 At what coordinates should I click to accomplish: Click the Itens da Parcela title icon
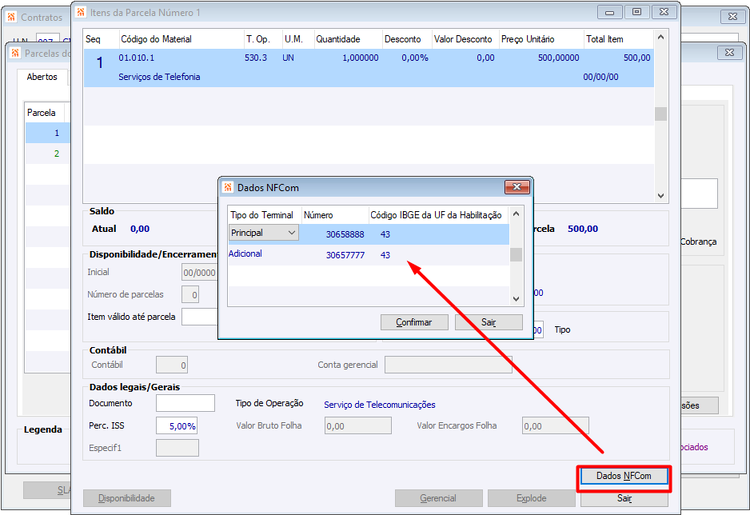[81, 12]
